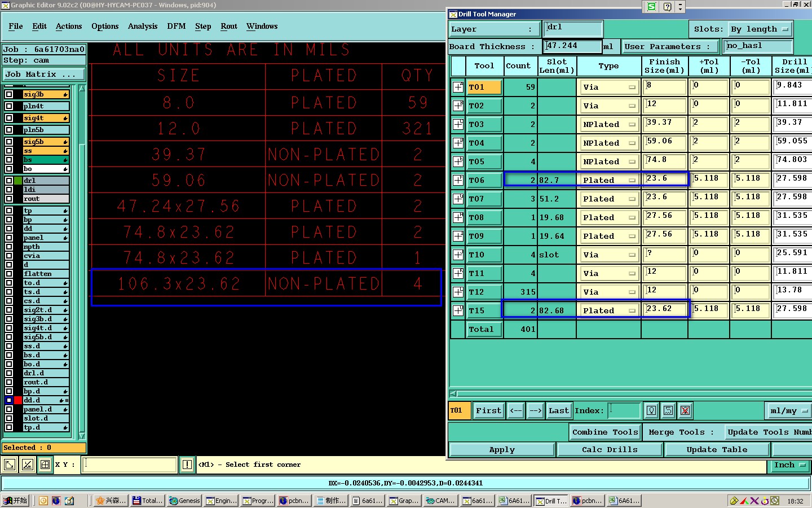Open Type dropdown for tool T06 (Plated)
The height and width of the screenshot is (508, 812).
coord(609,180)
